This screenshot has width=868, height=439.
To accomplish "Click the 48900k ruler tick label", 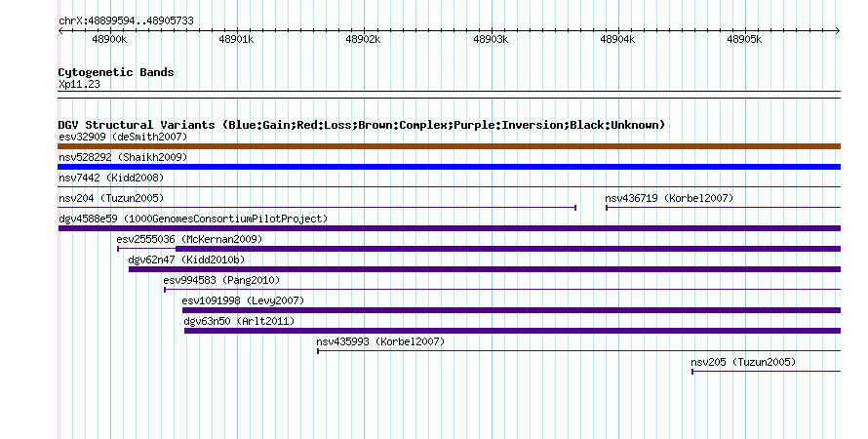I will (x=109, y=39).
